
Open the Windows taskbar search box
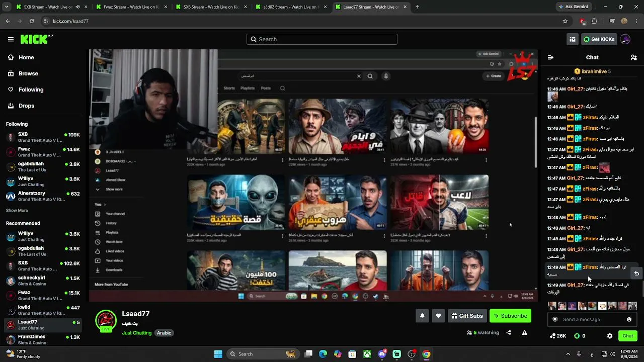coord(262,354)
